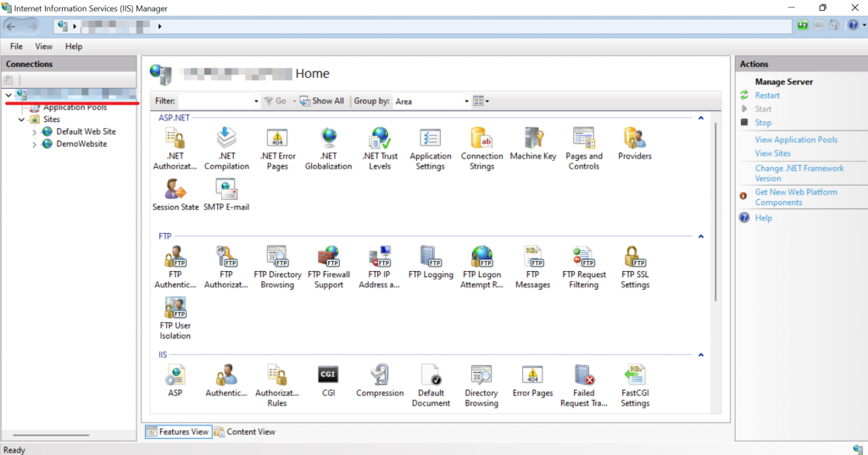868x455 pixels.
Task: Open .NET Compilation feature
Action: (226, 148)
